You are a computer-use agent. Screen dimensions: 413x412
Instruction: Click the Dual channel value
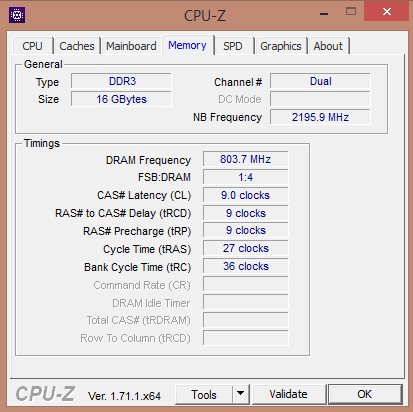(320, 81)
